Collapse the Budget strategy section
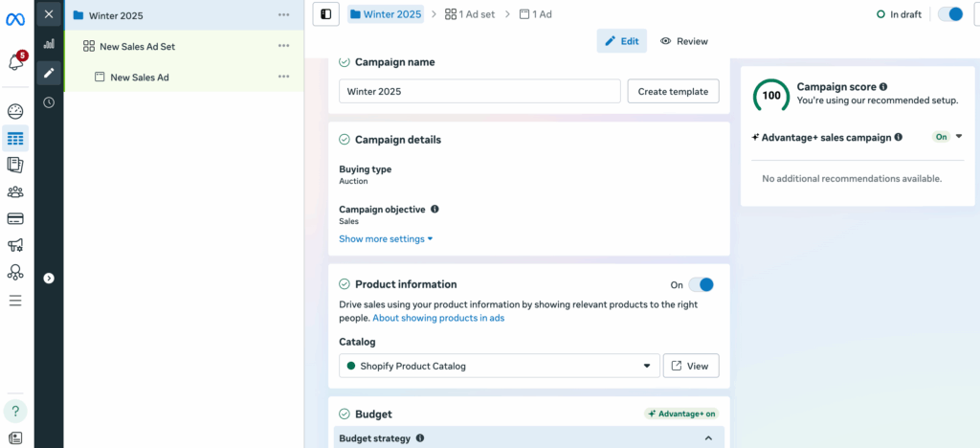 (708, 438)
